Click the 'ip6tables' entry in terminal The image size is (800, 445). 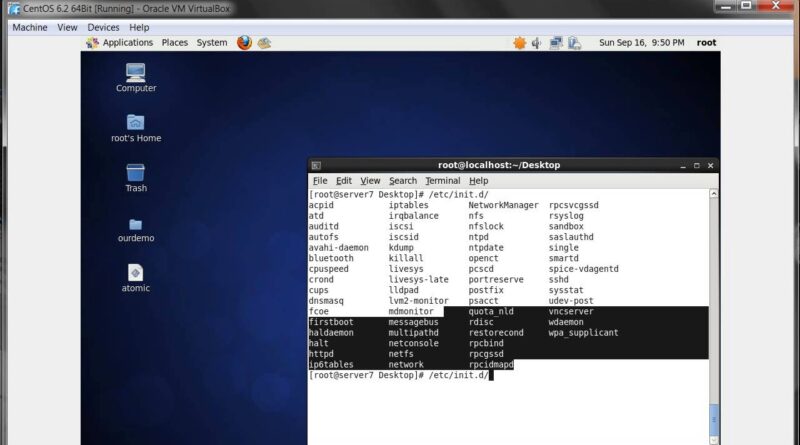point(331,364)
